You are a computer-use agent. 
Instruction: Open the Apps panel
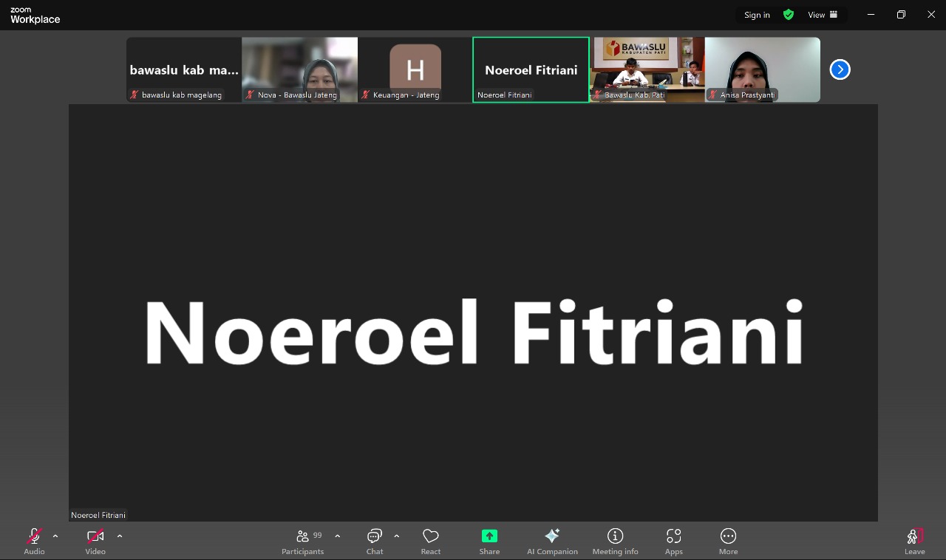(673, 540)
